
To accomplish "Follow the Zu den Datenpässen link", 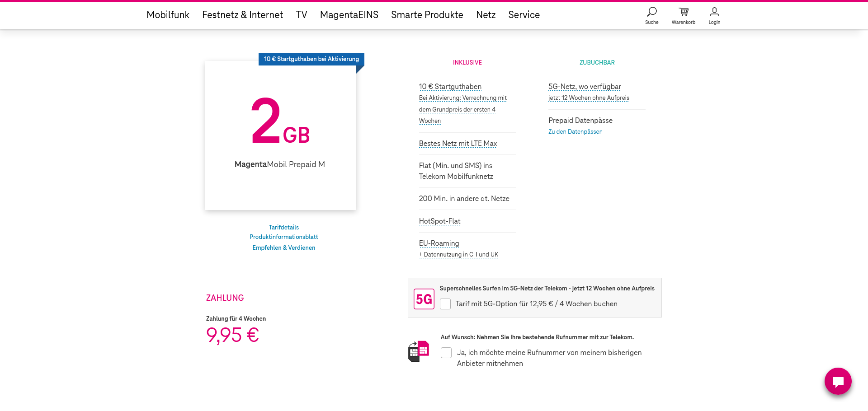I will click(575, 131).
